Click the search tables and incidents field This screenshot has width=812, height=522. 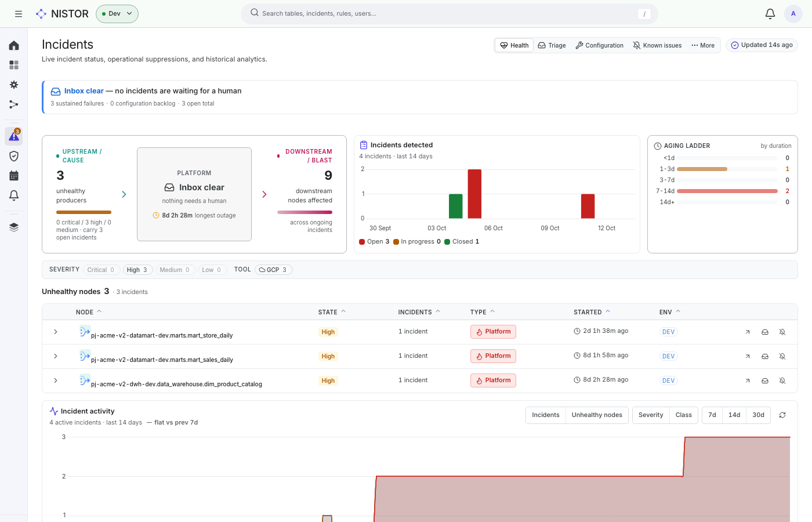(449, 14)
